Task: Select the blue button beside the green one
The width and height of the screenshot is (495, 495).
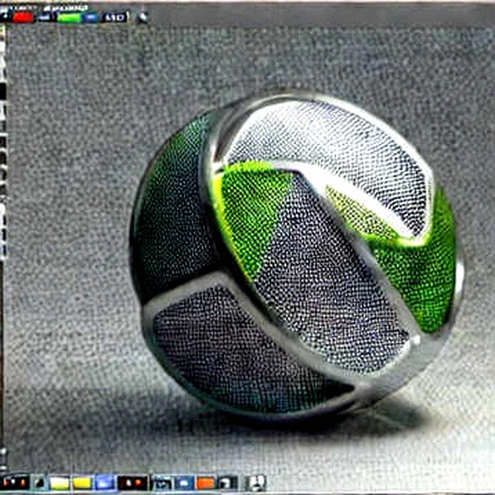Action: coord(91,17)
